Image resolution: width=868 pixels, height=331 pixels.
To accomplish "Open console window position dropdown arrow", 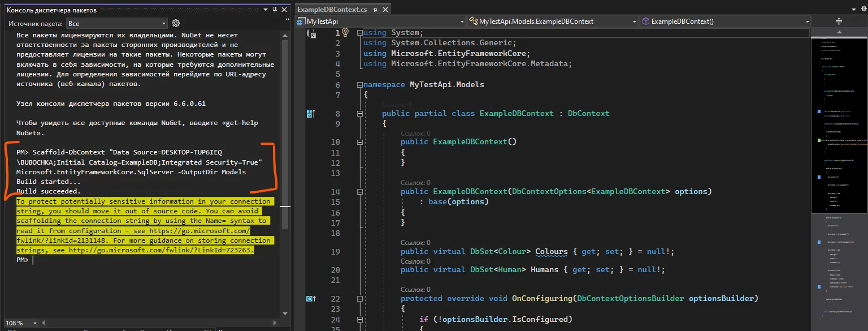I will point(266,10).
